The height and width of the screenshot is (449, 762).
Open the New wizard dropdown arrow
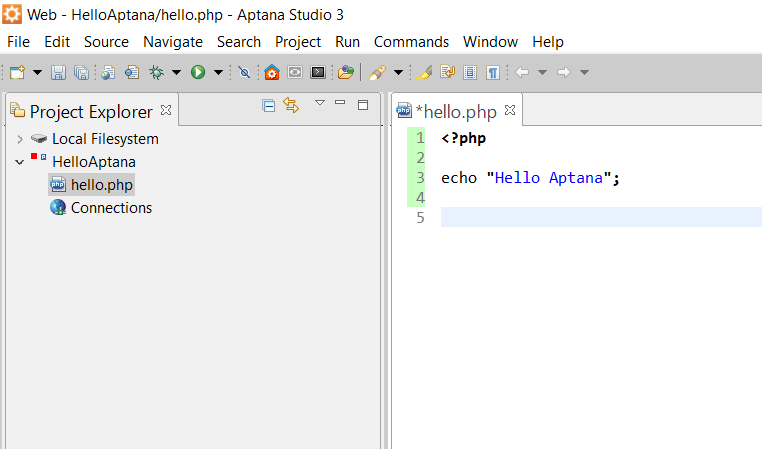pyautogui.click(x=37, y=72)
